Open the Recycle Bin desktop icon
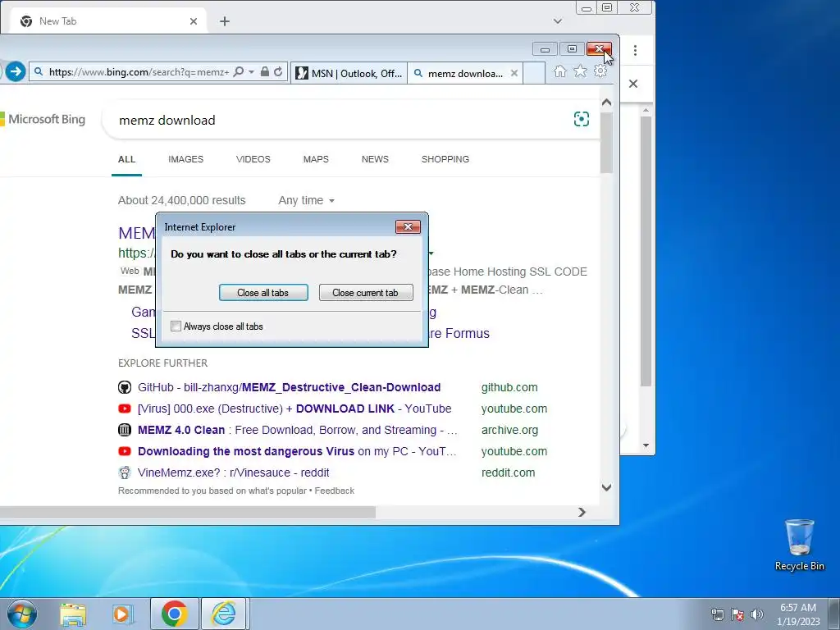Image resolution: width=840 pixels, height=630 pixels. click(x=799, y=545)
